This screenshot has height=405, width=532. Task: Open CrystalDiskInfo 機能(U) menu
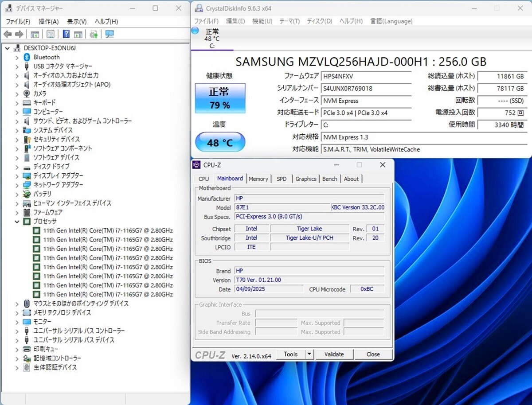262,21
